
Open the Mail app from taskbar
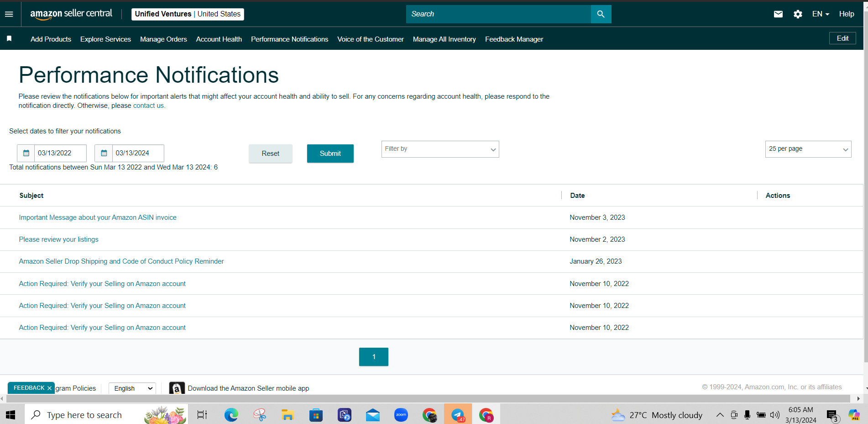pos(373,415)
